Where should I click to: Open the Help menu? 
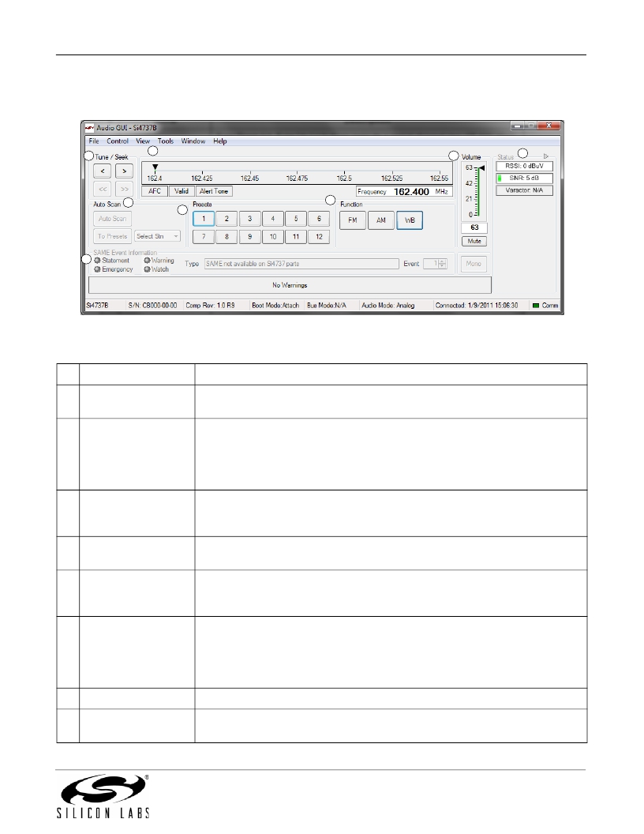click(x=220, y=141)
